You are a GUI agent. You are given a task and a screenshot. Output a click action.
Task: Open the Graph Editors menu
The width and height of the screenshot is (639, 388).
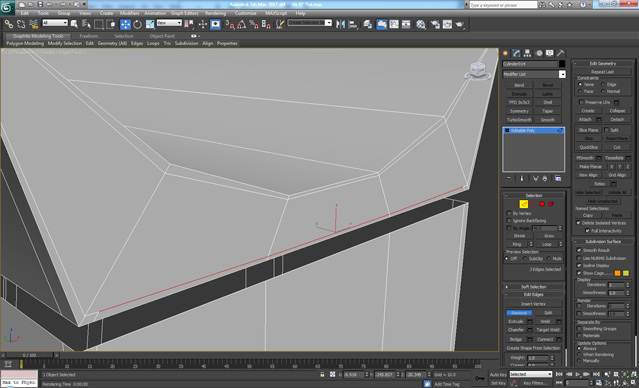[x=184, y=13]
